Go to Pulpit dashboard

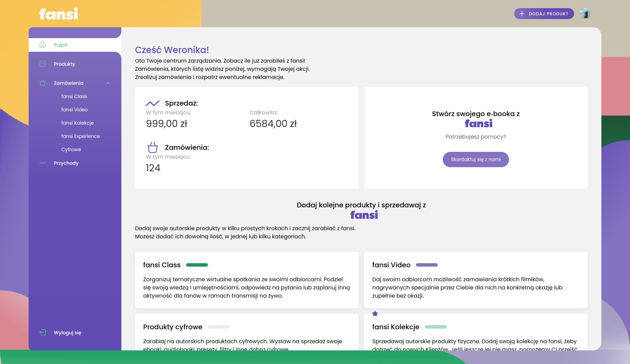pos(75,45)
